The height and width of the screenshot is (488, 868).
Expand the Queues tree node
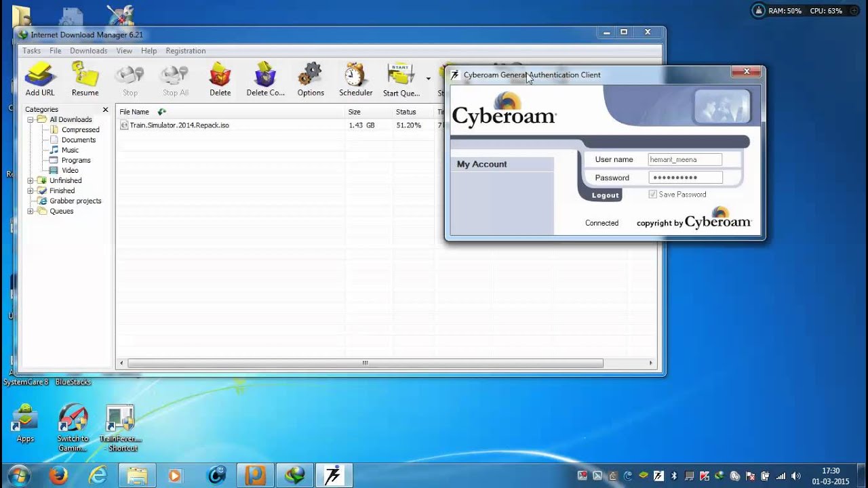tap(31, 211)
